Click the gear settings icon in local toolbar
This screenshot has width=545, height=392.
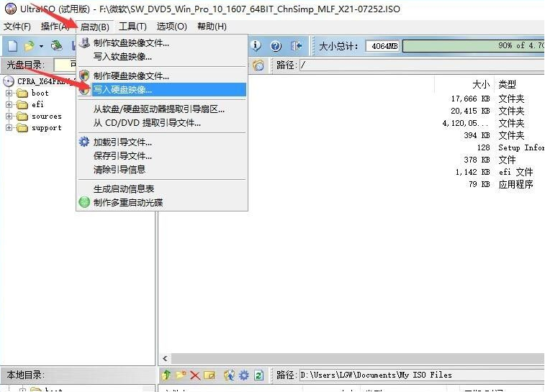243,375
